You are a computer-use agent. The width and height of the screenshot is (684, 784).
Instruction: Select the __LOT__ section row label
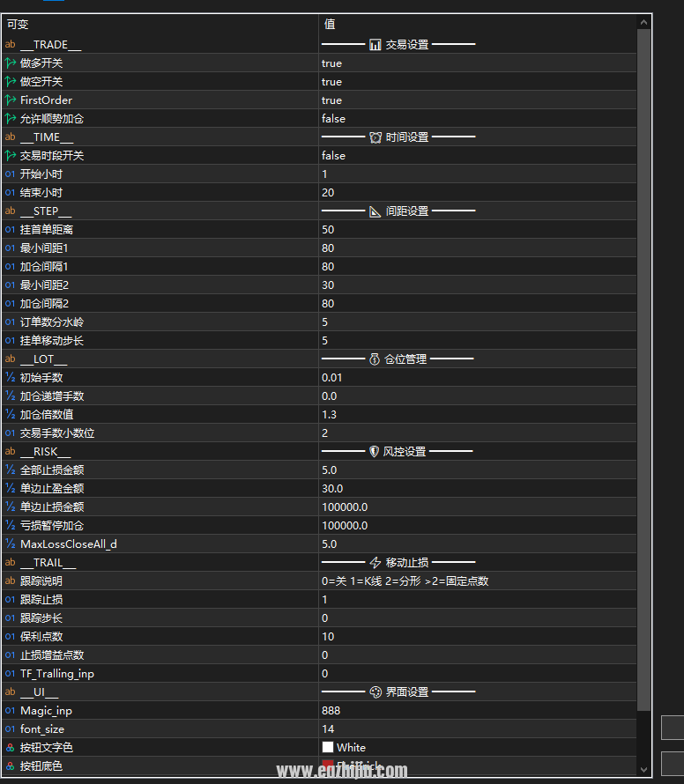point(43,359)
